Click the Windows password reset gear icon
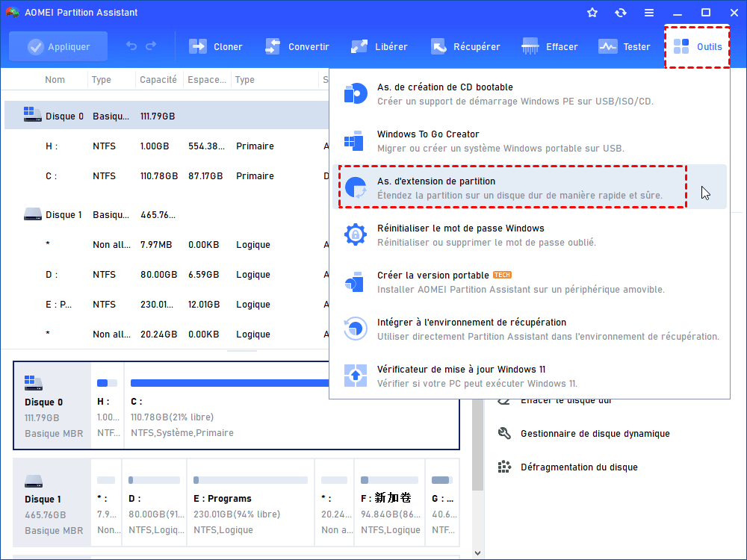Screen dimensions: 747x560 click(356, 234)
